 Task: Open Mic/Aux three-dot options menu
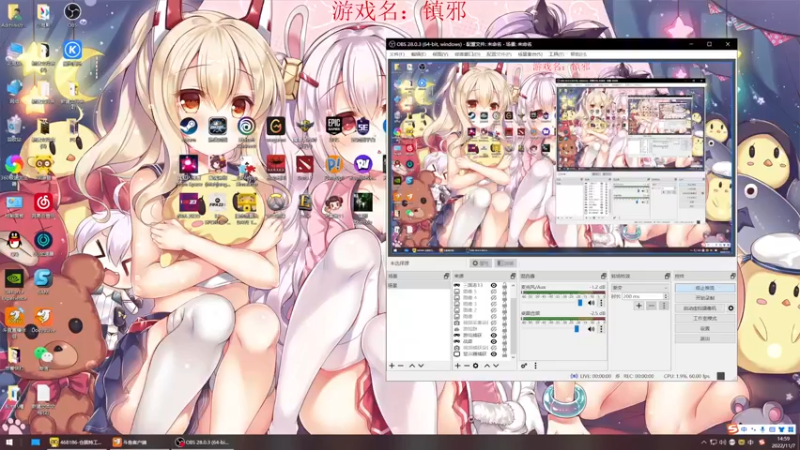point(601,303)
